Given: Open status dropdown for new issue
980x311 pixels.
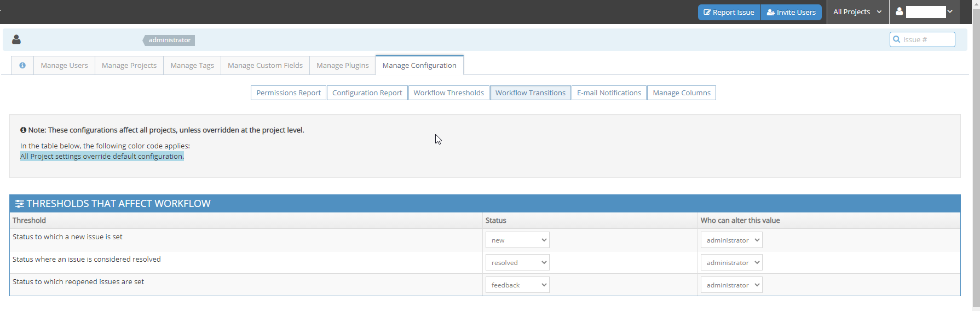Looking at the screenshot, I should click(517, 240).
